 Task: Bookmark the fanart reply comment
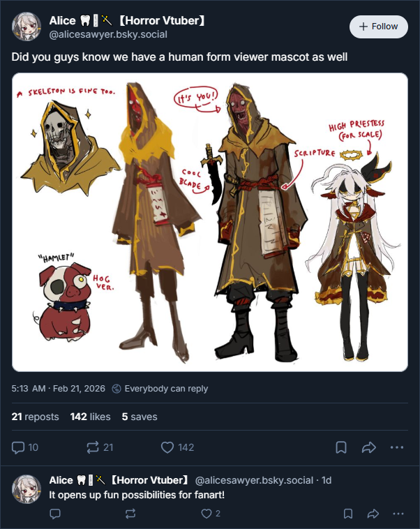348,514
